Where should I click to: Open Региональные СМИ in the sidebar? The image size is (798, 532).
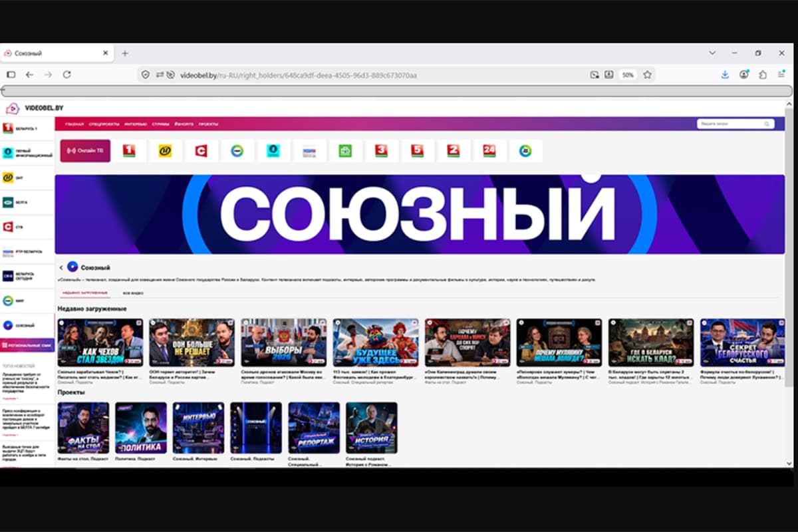tap(27, 345)
